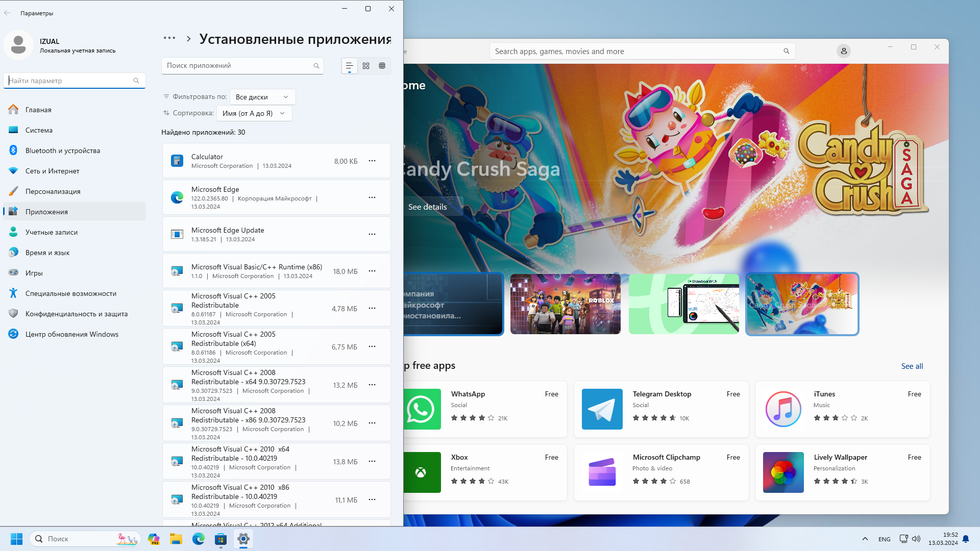Screen dimensions: 980x551
Task: Open Центр обновления Windows
Action: (x=75, y=334)
